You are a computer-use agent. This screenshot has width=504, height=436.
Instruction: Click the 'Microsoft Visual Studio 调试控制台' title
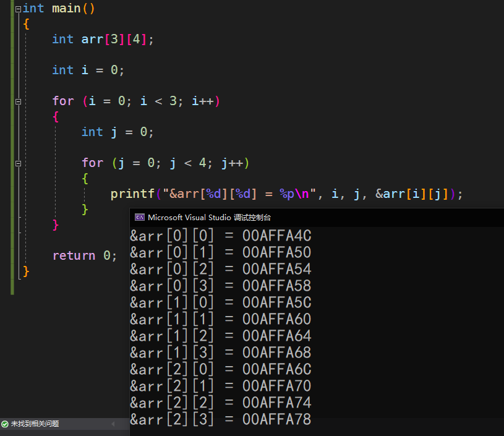pyautogui.click(x=209, y=217)
